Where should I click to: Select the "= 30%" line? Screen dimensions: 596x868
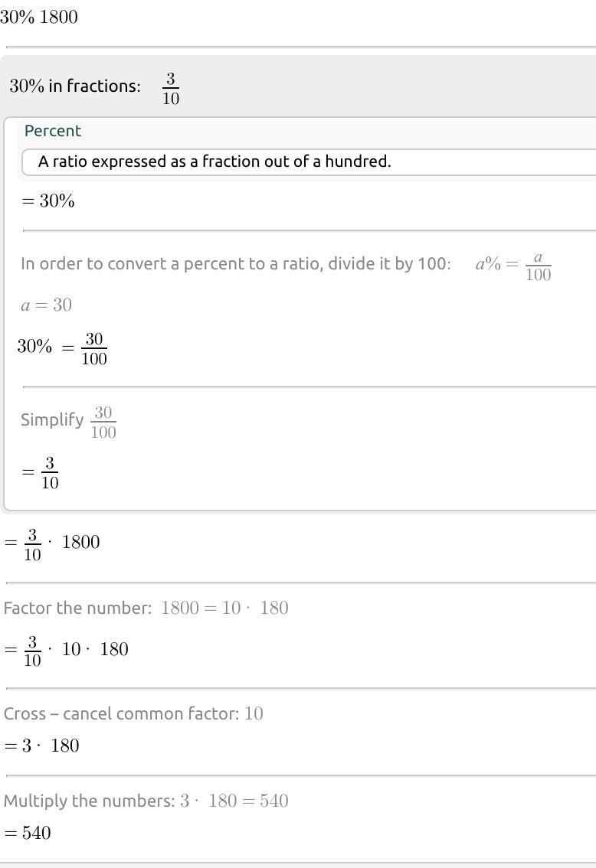[47, 201]
